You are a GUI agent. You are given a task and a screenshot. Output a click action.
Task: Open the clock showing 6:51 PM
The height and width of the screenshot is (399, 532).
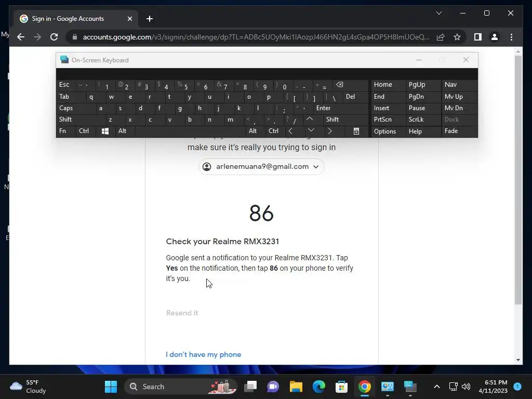(493, 387)
